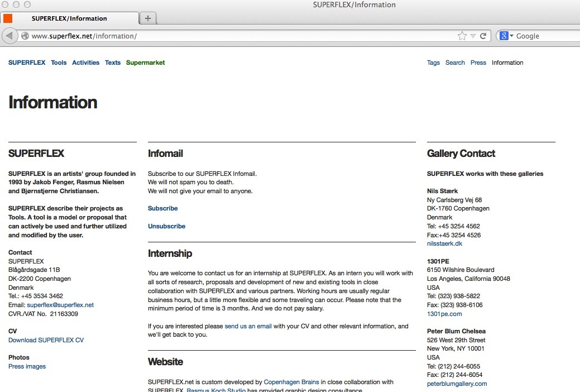Click into the Google search box

548,36
